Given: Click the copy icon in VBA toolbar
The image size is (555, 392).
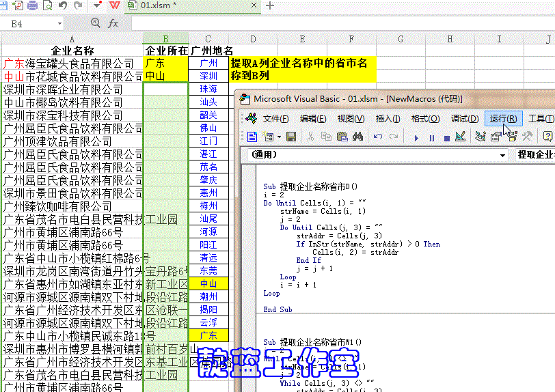Looking at the screenshot, I should pyautogui.click(x=326, y=137).
